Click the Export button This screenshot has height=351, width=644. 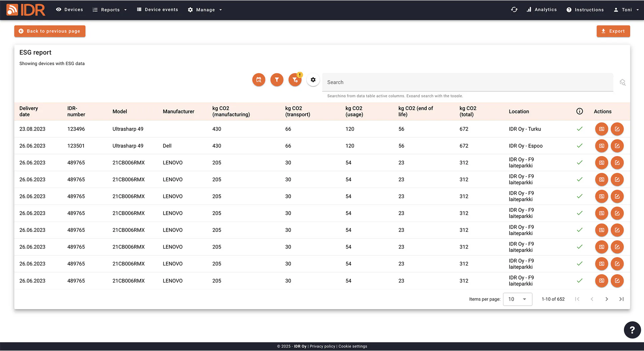pos(613,31)
